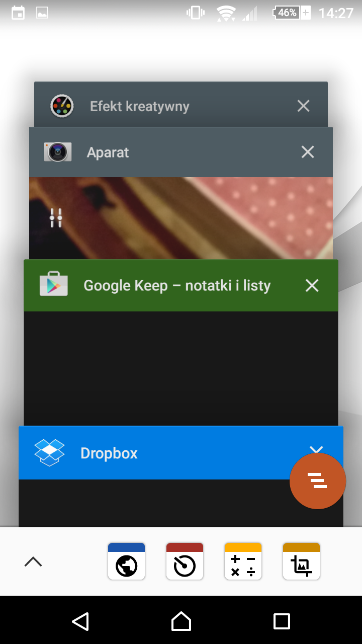Launch the timer small app
This screenshot has height=644, width=362.
pos(185,561)
